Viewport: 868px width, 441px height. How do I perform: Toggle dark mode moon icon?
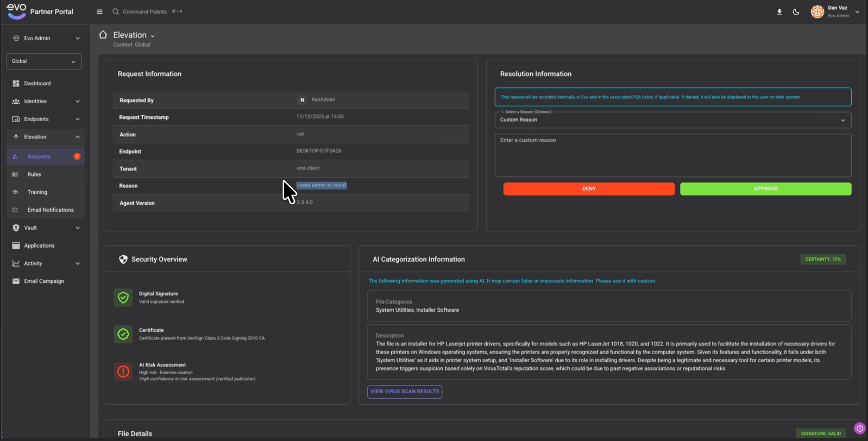[796, 12]
